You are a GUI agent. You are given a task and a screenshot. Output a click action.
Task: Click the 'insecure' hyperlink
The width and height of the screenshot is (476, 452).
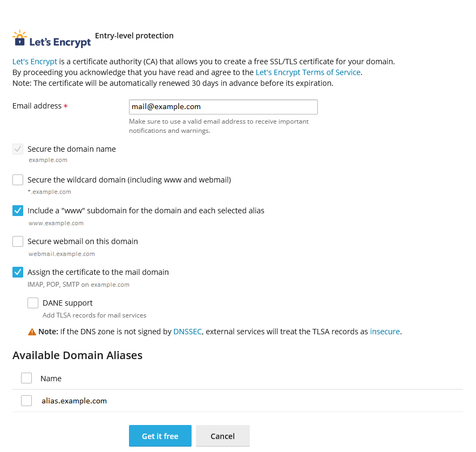coord(385,332)
